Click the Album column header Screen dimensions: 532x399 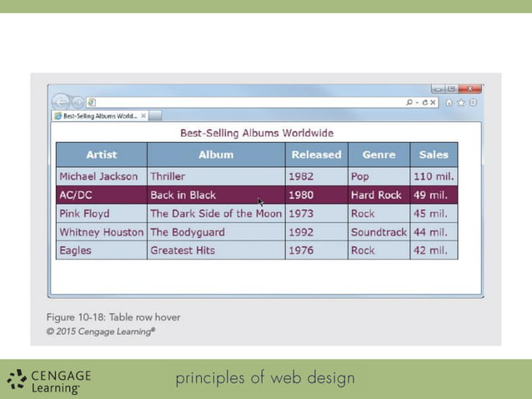(216, 155)
